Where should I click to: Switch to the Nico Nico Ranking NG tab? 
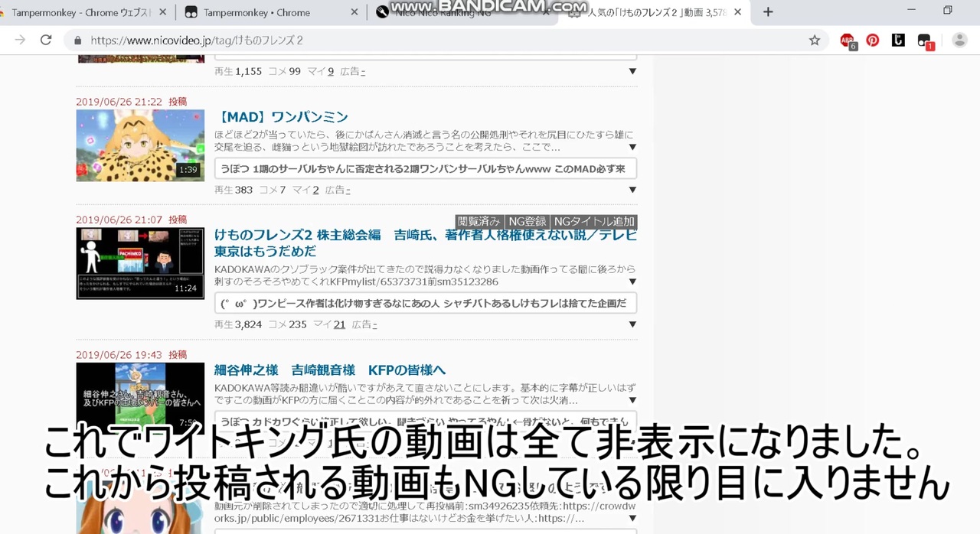pyautogui.click(x=462, y=12)
